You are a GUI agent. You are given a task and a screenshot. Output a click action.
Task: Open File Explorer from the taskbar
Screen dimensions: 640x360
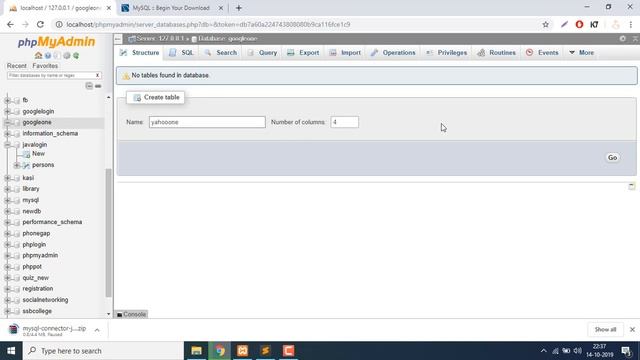point(197,351)
